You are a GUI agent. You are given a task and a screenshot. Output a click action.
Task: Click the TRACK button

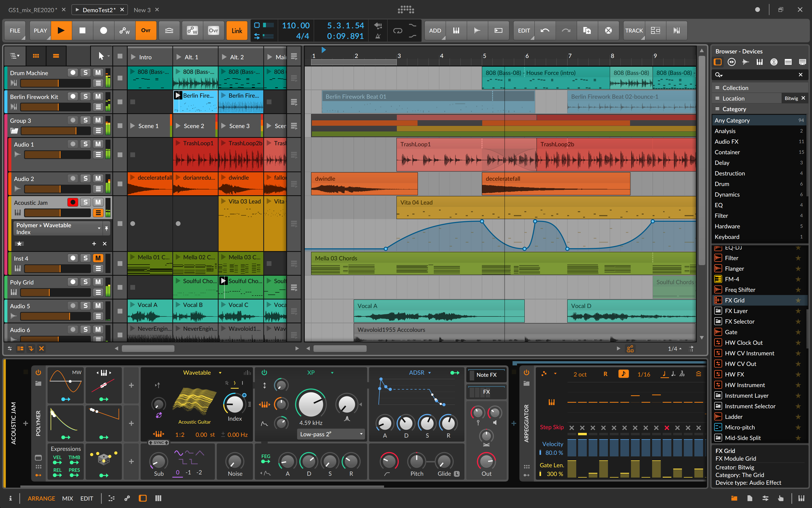click(634, 31)
